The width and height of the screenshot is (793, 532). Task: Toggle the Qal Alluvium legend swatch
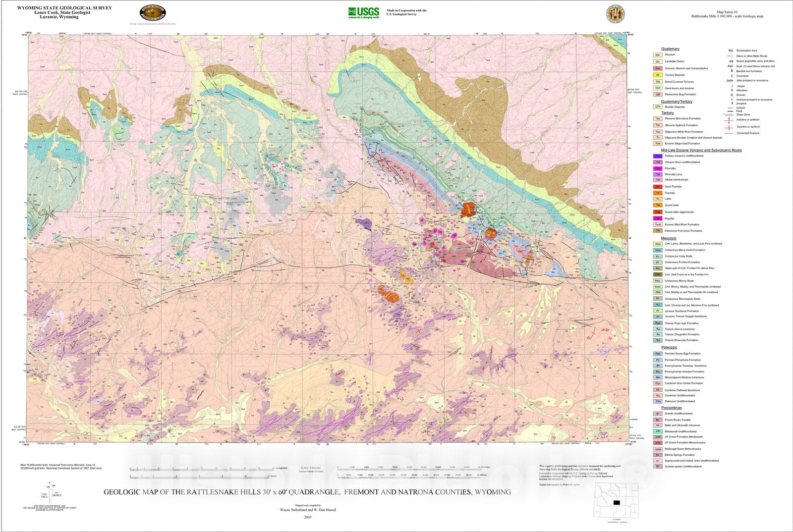tap(658, 55)
